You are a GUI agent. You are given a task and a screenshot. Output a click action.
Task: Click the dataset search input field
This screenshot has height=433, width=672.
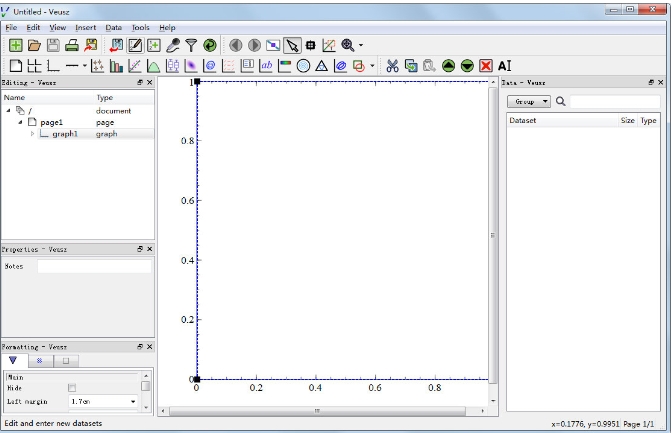(615, 102)
